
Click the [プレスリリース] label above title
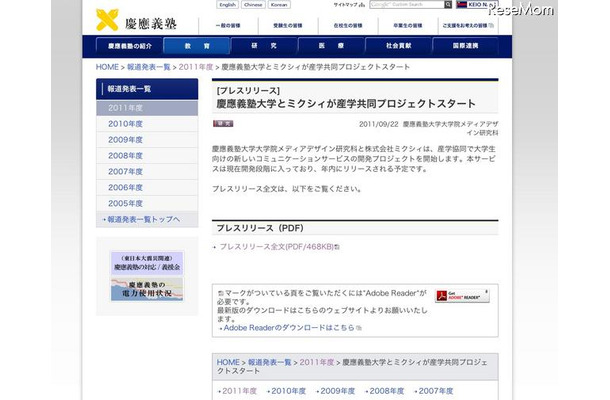(248, 91)
